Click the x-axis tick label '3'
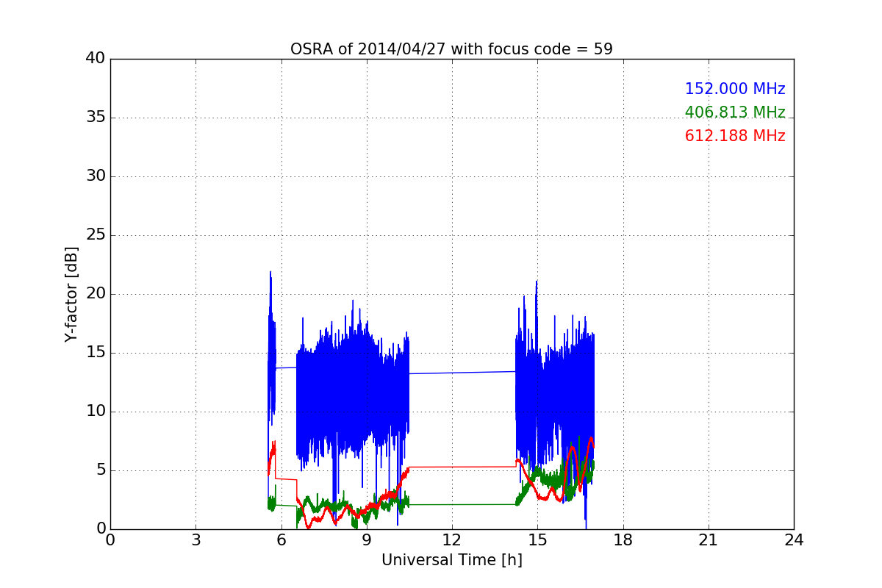This screenshot has height=588, width=882. (196, 540)
